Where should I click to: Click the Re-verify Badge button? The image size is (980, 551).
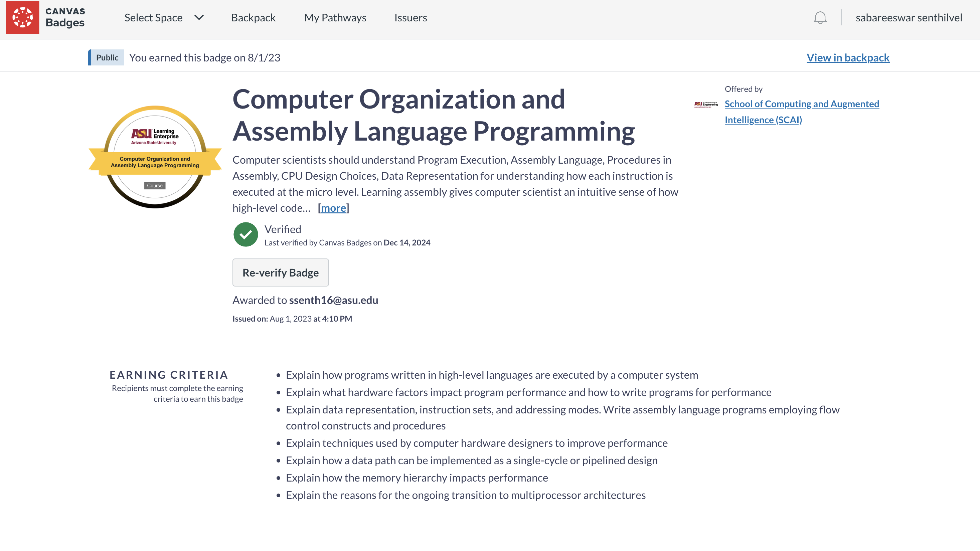[x=280, y=272]
